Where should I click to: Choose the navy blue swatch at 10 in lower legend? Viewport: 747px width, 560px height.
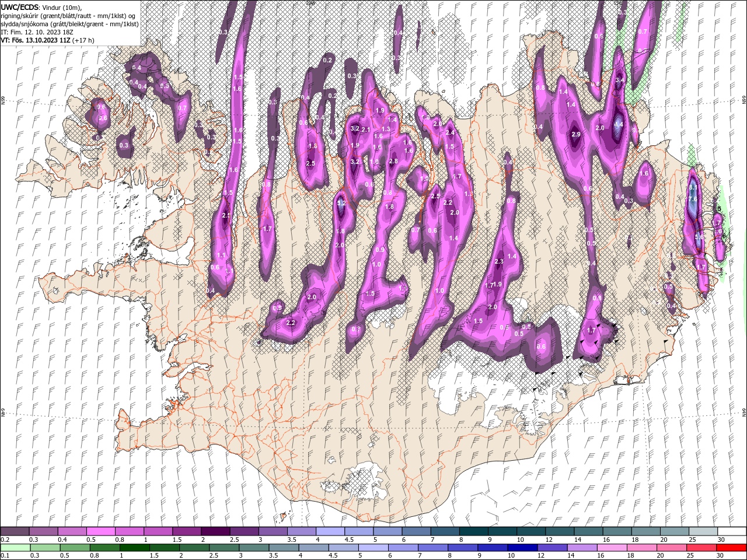(523, 548)
